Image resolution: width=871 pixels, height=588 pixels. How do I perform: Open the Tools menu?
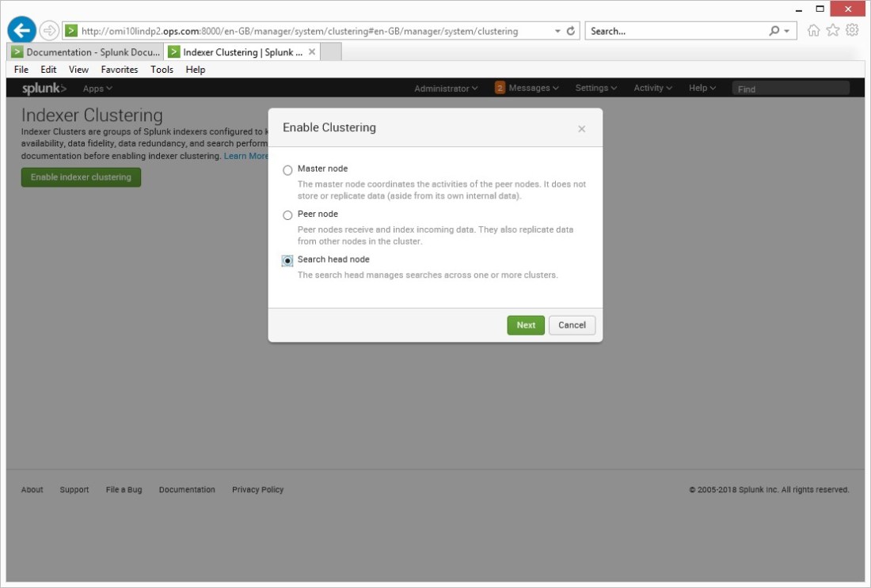point(162,69)
